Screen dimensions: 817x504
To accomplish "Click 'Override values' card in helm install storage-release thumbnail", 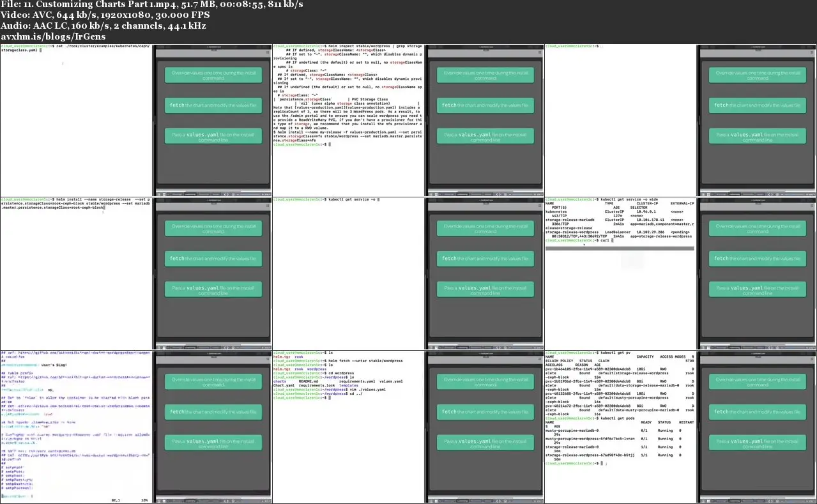I will tap(213, 228).
